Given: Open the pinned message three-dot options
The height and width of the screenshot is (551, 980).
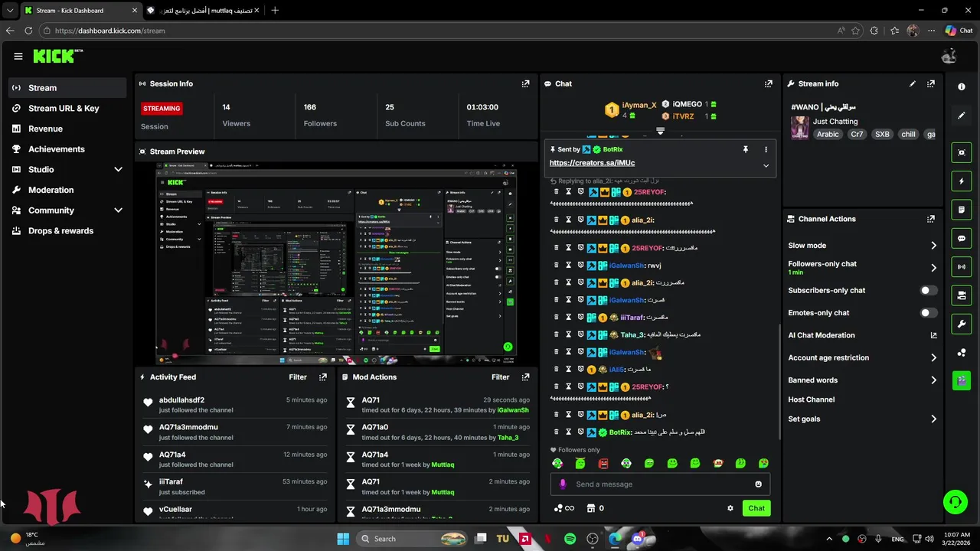Looking at the screenshot, I should 766,149.
